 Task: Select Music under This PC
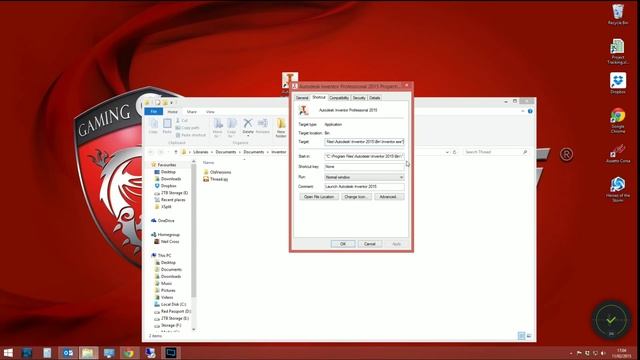click(163, 283)
